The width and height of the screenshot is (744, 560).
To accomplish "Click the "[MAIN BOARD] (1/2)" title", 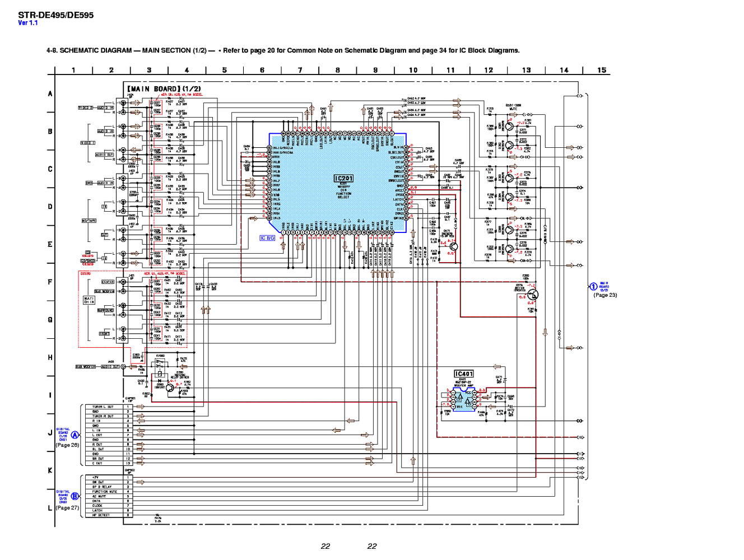I will 164,88.
